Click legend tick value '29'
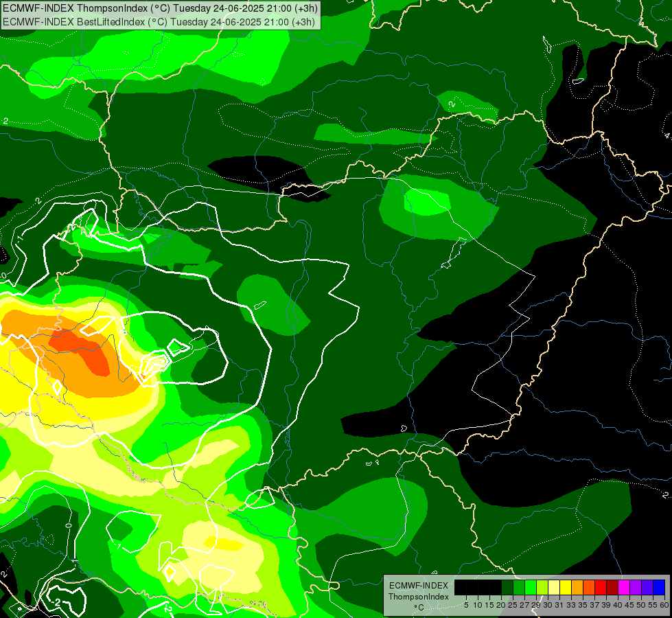Screen dimensions: 672x618 536,605
